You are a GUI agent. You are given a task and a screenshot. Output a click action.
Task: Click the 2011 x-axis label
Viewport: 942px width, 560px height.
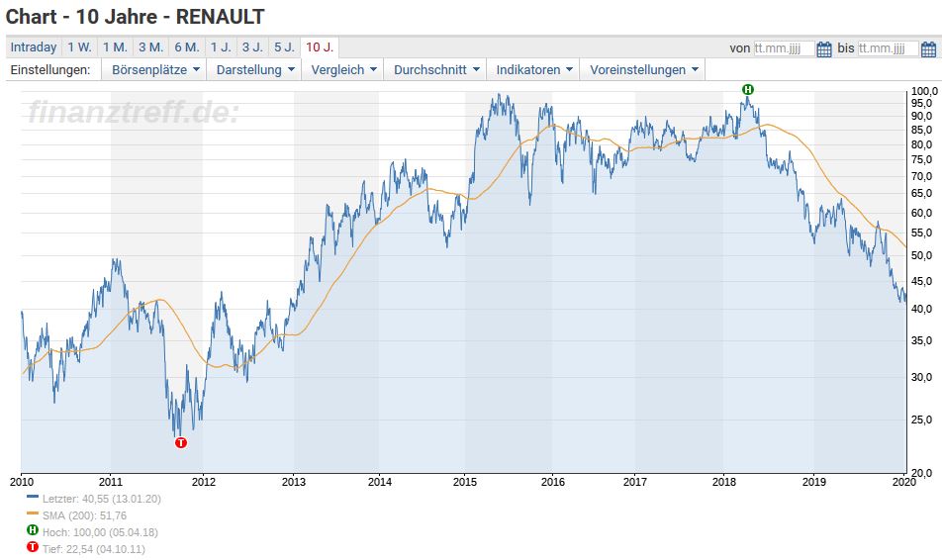pos(111,482)
